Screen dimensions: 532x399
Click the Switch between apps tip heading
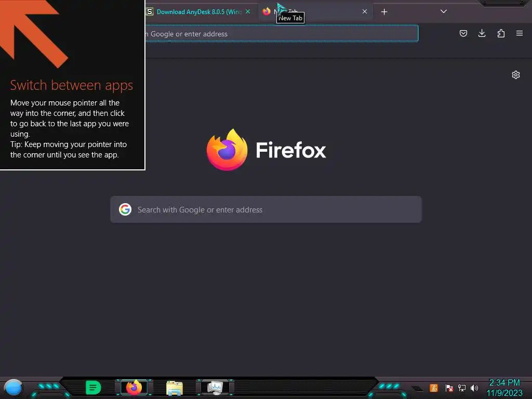click(71, 85)
